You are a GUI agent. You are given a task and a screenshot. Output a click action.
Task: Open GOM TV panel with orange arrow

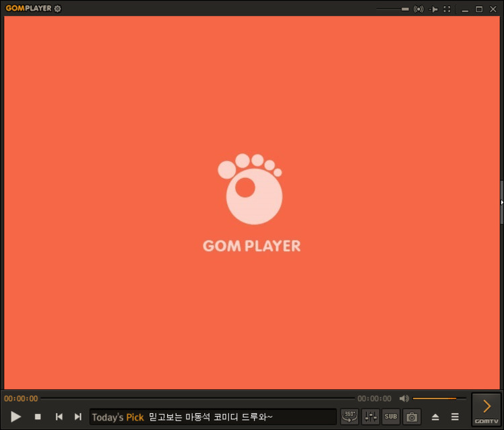[487, 410]
